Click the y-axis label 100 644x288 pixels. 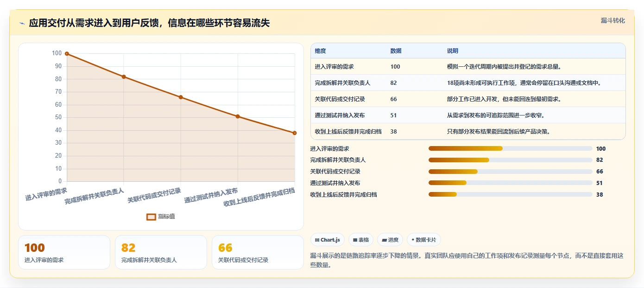coord(57,53)
